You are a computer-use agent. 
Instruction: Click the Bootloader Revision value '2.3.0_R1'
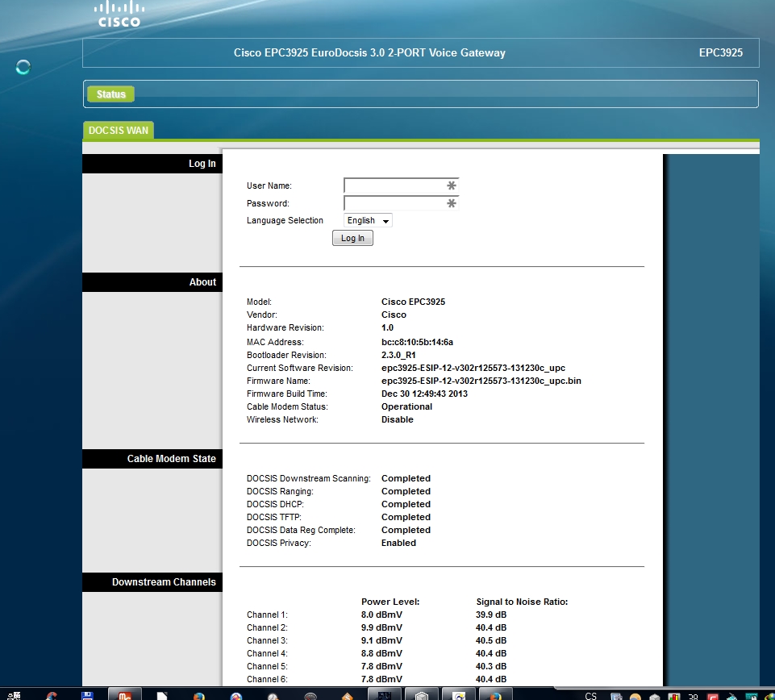coord(398,355)
